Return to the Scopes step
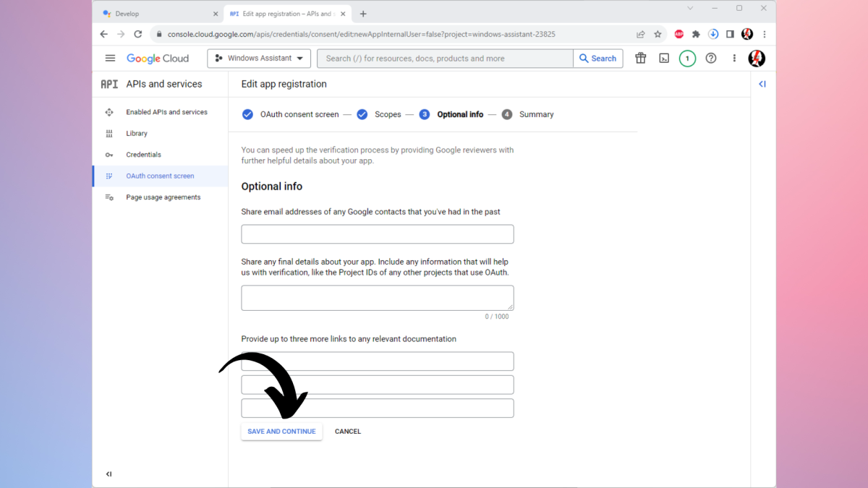This screenshot has width=868, height=488. pyautogui.click(x=379, y=114)
